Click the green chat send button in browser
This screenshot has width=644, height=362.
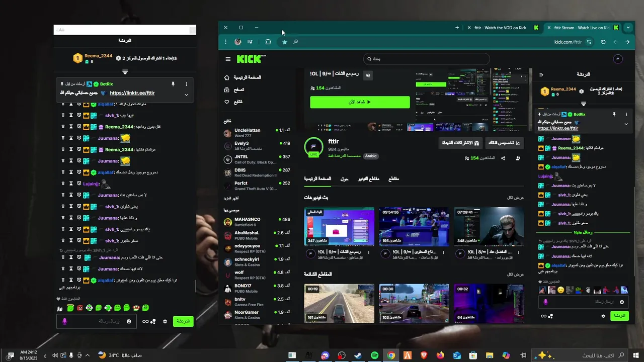(x=619, y=316)
